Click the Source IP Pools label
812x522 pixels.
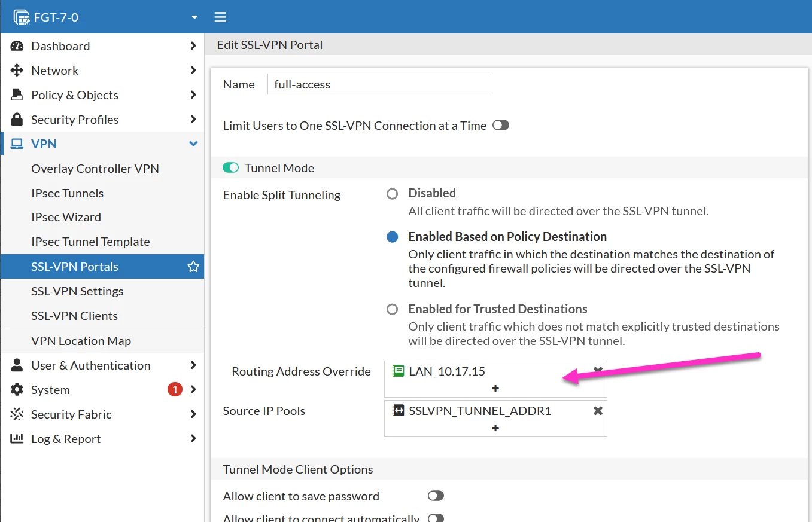(264, 411)
